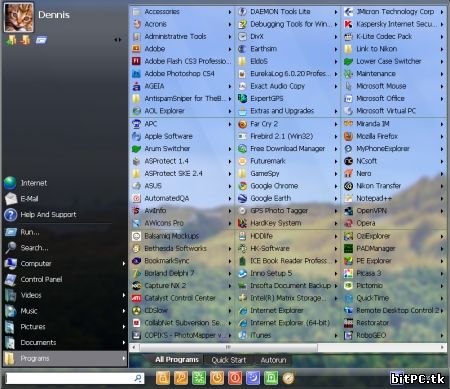Image resolution: width=450 pixels, height=389 pixels.
Task: Click the Opera browser icon
Action: [x=348, y=223]
